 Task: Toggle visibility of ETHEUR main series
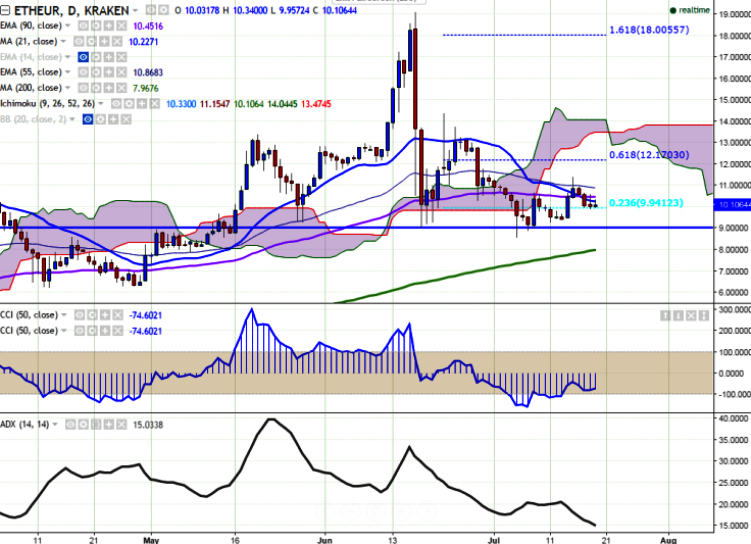150,10
